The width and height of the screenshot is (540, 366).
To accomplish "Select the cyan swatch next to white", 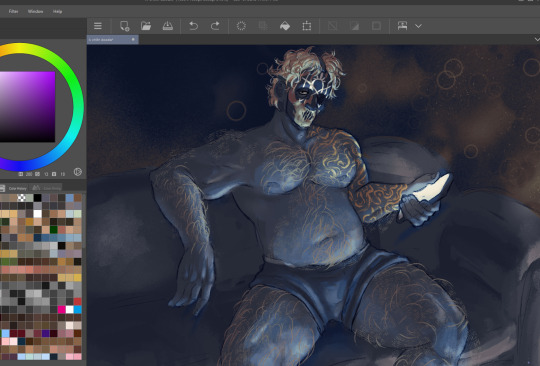I will tap(78, 310).
